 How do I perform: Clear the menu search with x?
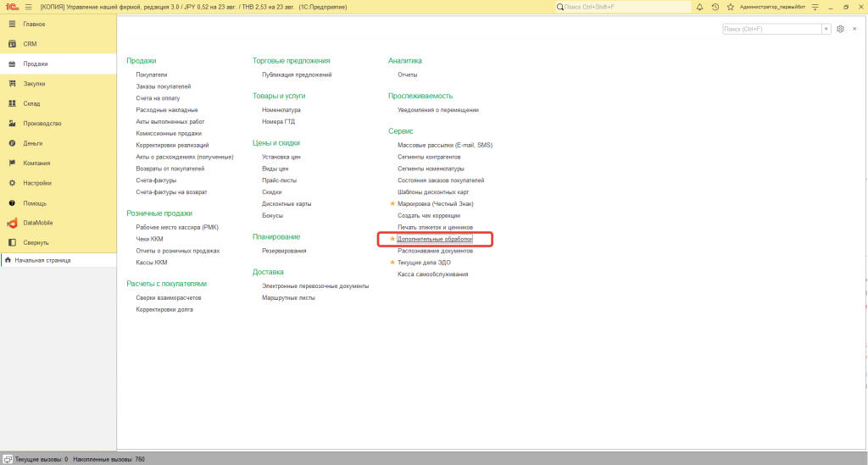pyautogui.click(x=826, y=29)
